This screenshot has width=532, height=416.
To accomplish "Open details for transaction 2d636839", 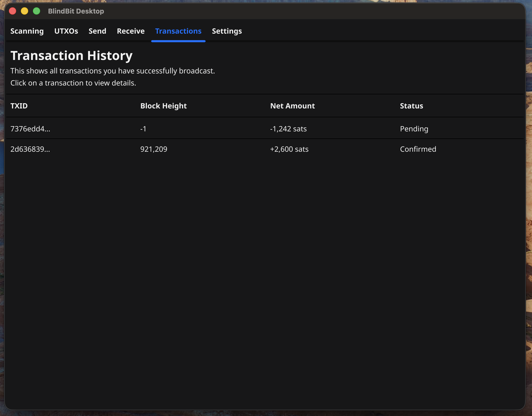I will 30,149.
